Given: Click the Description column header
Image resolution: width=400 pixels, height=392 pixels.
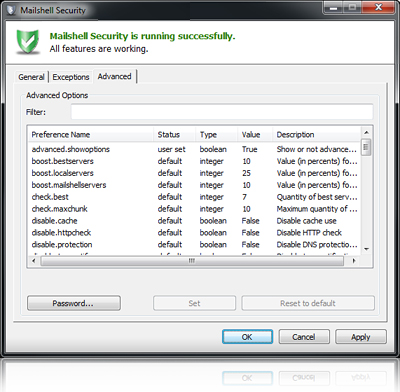Looking at the screenshot, I should 316,135.
